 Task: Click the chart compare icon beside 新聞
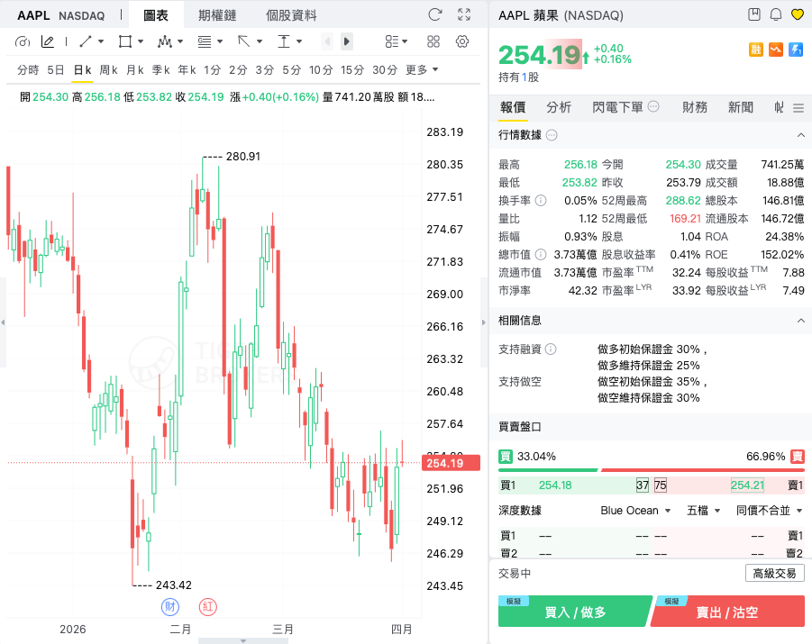[x=779, y=107]
